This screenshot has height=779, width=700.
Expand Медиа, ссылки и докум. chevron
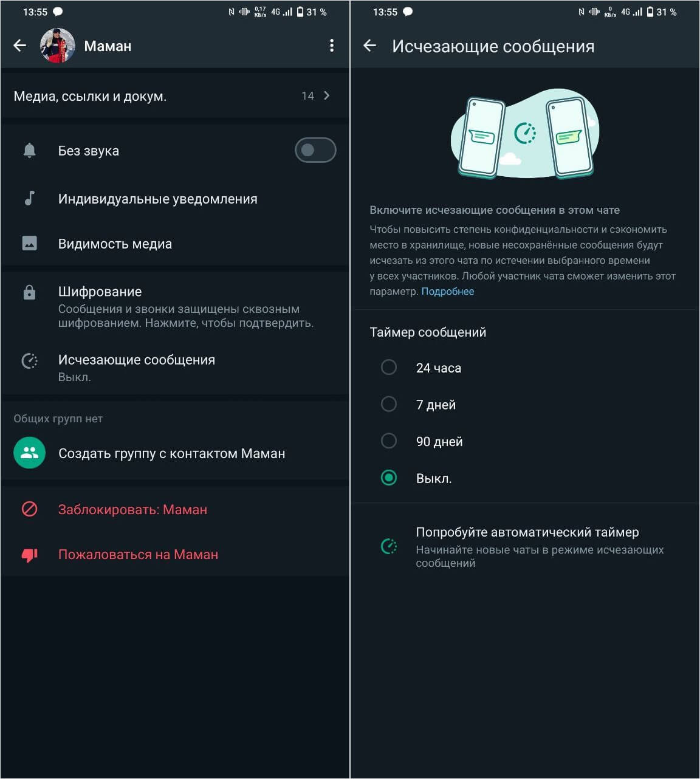coord(326,96)
